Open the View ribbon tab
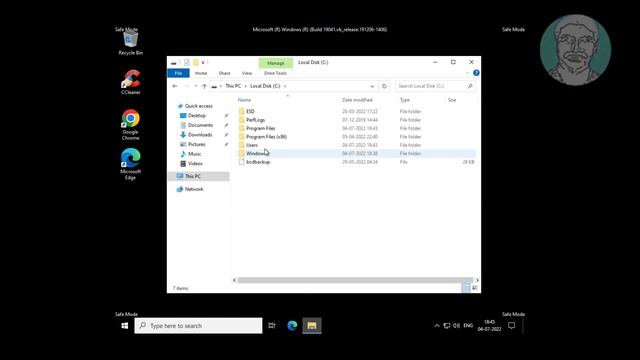The width and height of the screenshot is (640, 360). click(x=247, y=73)
